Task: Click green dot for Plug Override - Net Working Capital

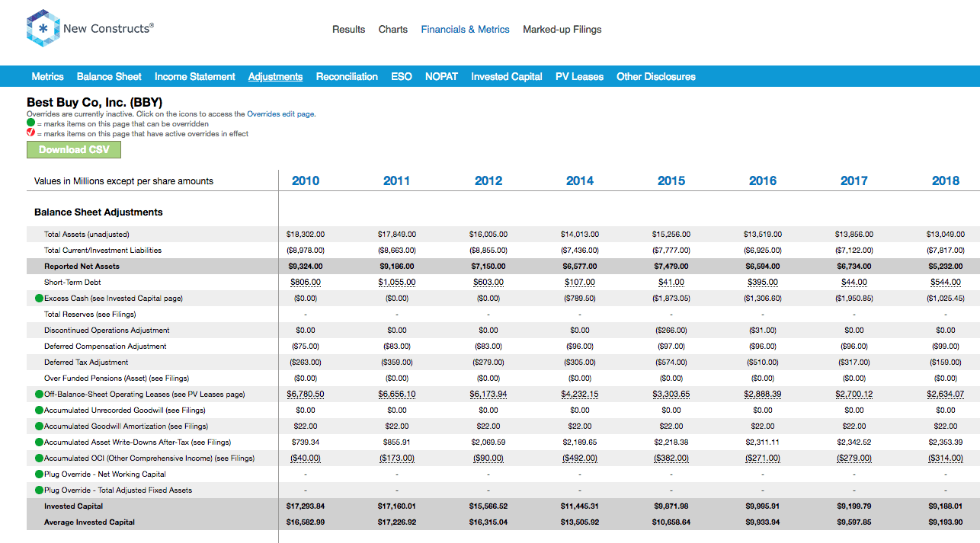Action: [x=40, y=474]
